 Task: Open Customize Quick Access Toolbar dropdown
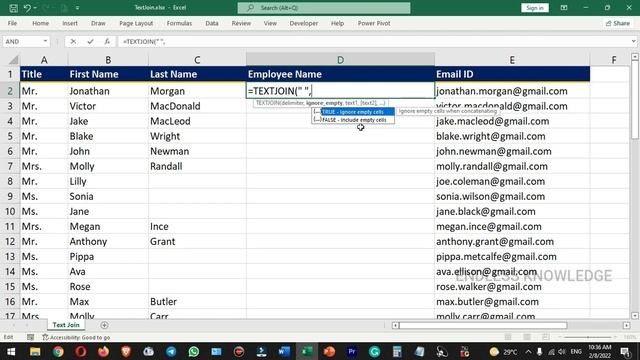pos(77,8)
